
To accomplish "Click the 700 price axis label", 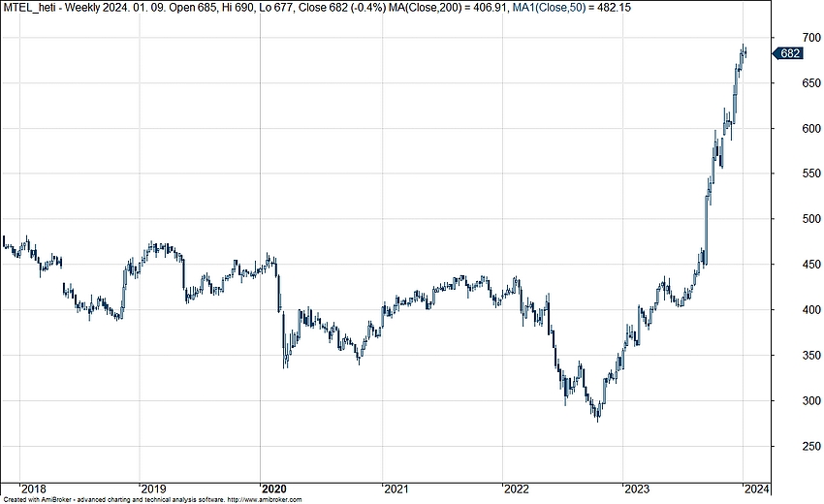I will click(811, 38).
